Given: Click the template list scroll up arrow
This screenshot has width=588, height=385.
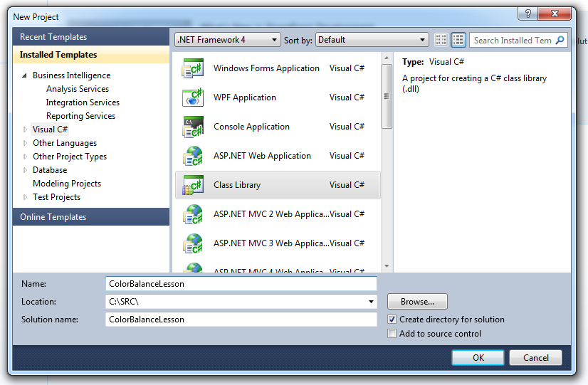Looking at the screenshot, I should coord(387,58).
